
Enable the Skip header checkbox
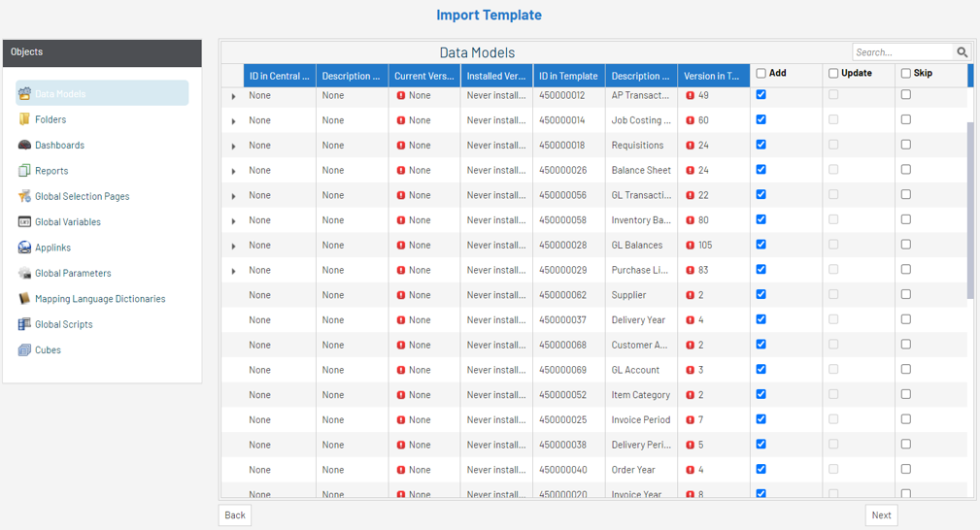(906, 74)
